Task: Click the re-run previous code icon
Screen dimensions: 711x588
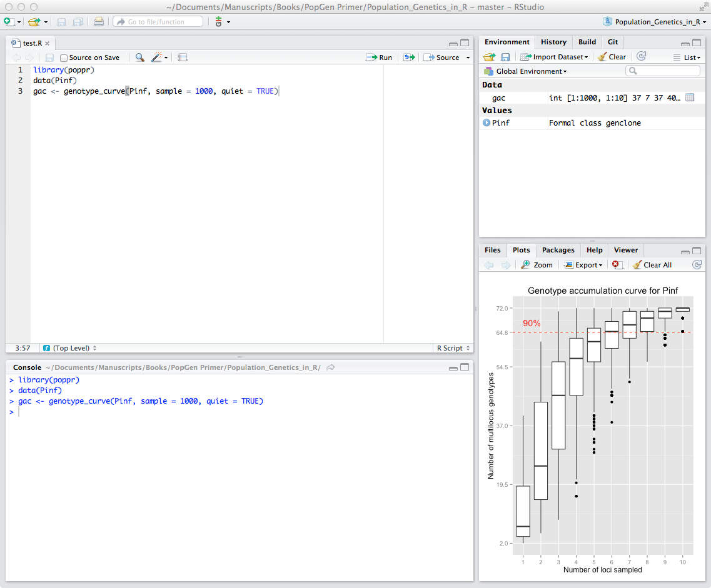Action: point(409,57)
